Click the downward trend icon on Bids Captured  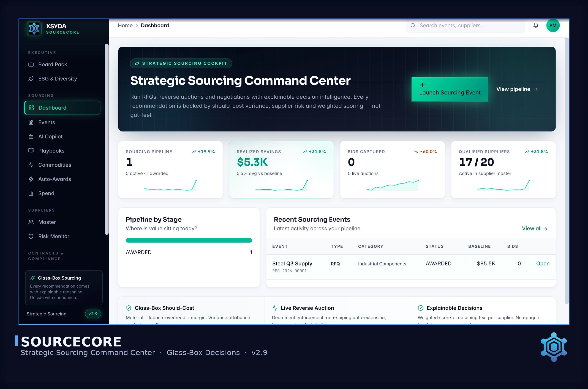pos(416,151)
